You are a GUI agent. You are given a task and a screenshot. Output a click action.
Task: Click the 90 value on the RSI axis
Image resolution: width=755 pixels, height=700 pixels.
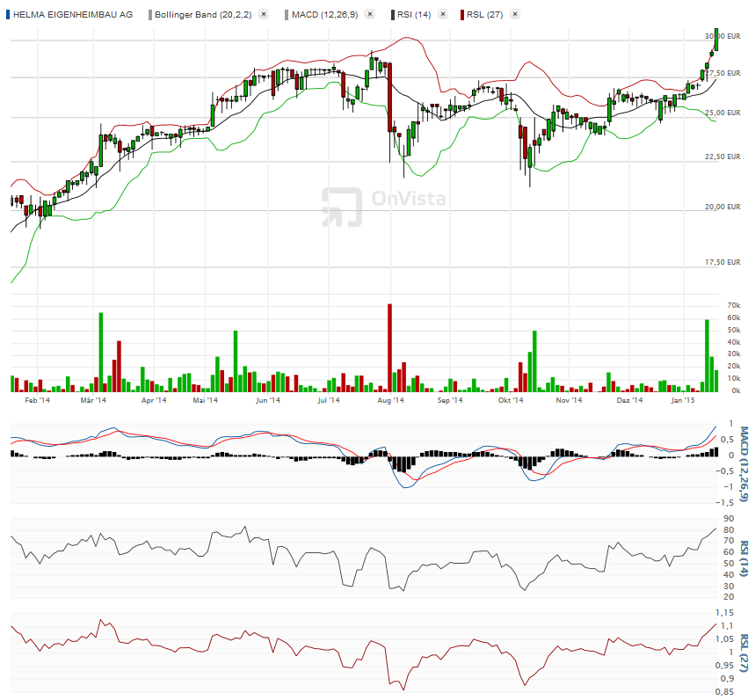[x=729, y=519]
